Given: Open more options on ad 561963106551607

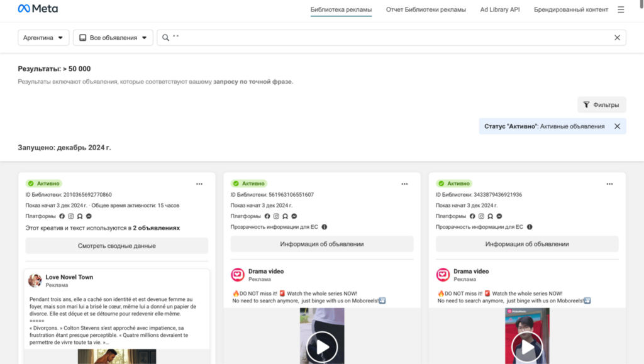Looking at the screenshot, I should [x=404, y=184].
